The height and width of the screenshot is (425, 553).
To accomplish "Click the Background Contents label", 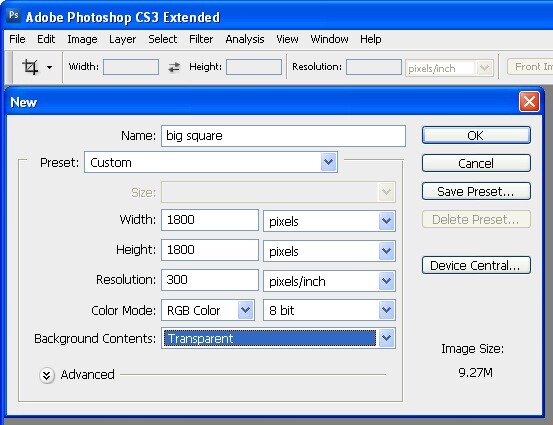I will [x=95, y=339].
